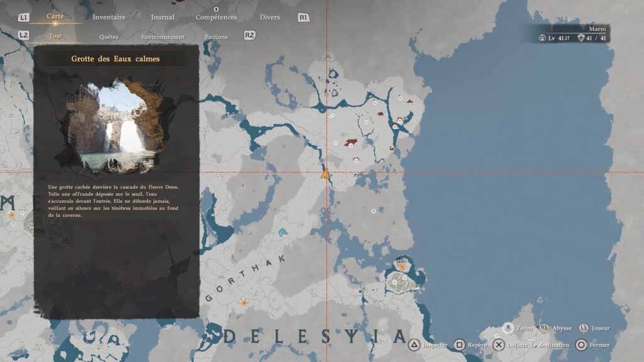Filter map by Environnement

(x=163, y=37)
